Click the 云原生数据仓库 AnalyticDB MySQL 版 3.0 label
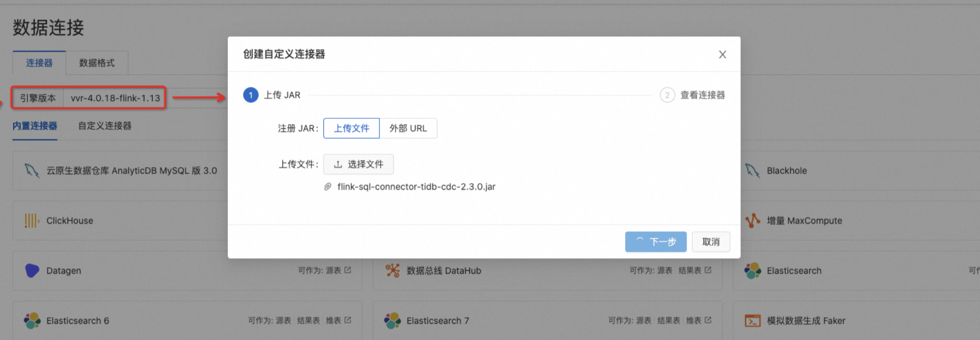This screenshot has width=980, height=340. click(132, 171)
